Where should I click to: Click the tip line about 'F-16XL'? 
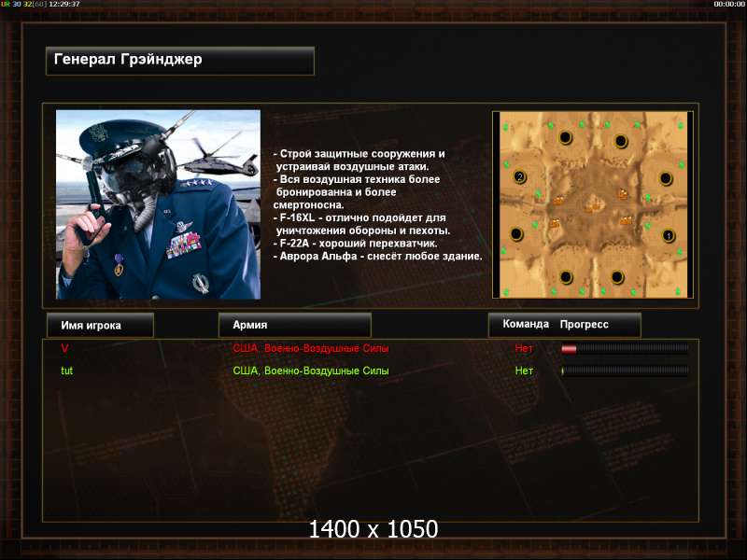[x=359, y=217]
